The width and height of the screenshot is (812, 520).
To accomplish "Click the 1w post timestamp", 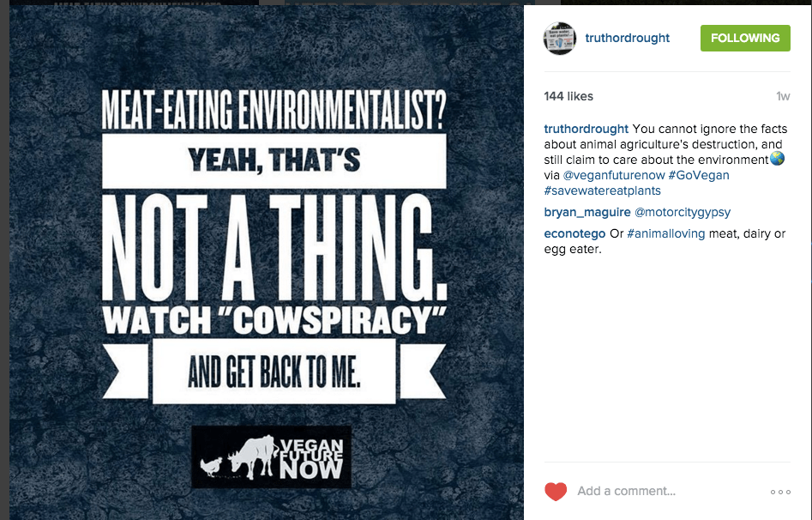I will [x=782, y=96].
